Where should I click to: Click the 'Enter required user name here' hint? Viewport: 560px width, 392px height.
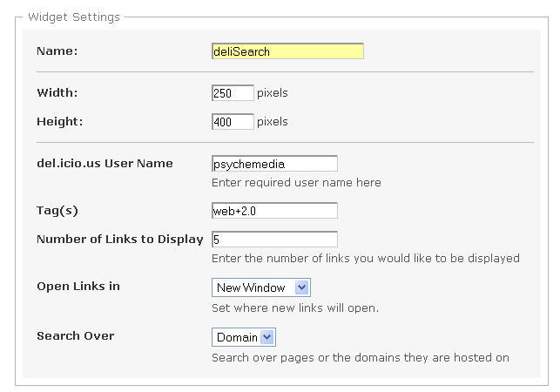coord(296,183)
